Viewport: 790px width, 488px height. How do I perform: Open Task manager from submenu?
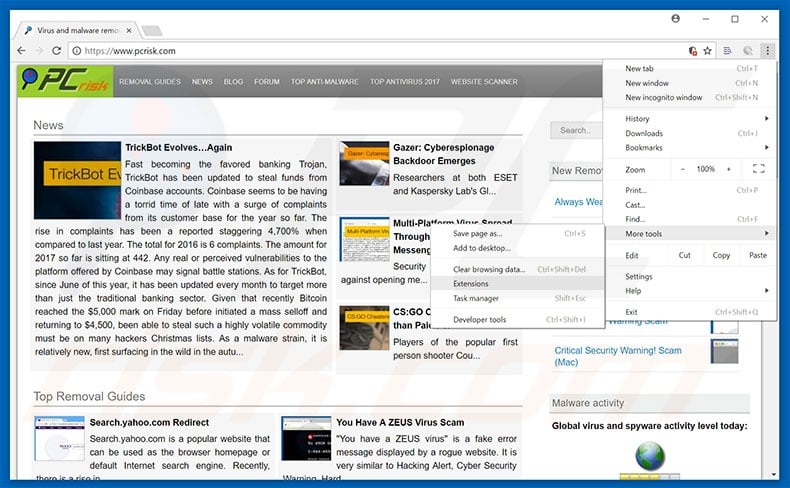pos(517,298)
